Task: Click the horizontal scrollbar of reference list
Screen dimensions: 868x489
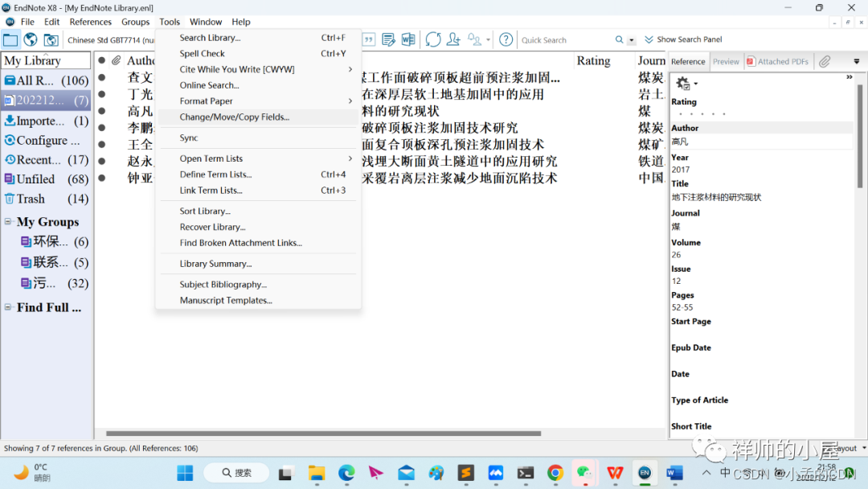Action: (x=323, y=434)
